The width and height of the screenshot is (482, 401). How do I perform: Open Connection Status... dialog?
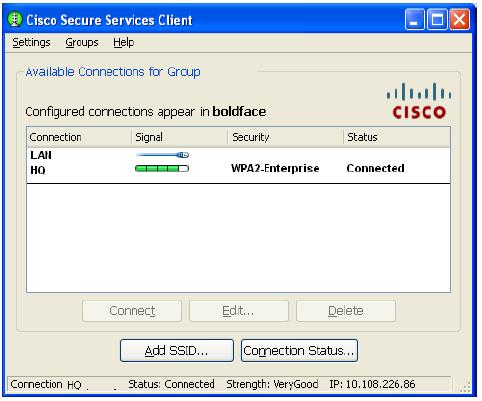coord(299,350)
